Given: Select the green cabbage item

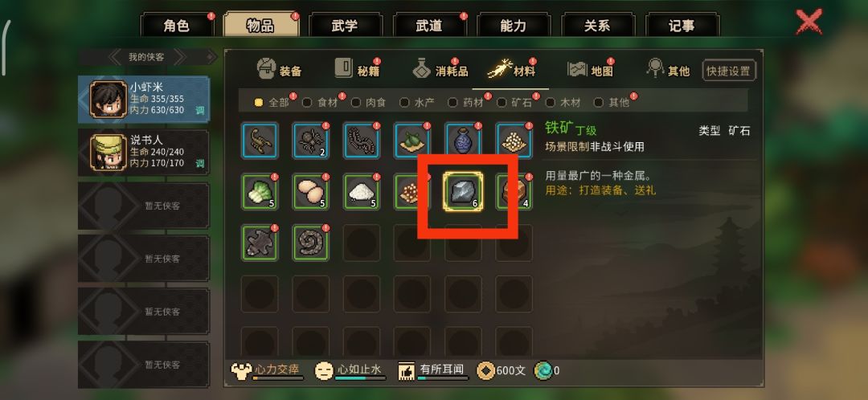Looking at the screenshot, I should (x=260, y=191).
